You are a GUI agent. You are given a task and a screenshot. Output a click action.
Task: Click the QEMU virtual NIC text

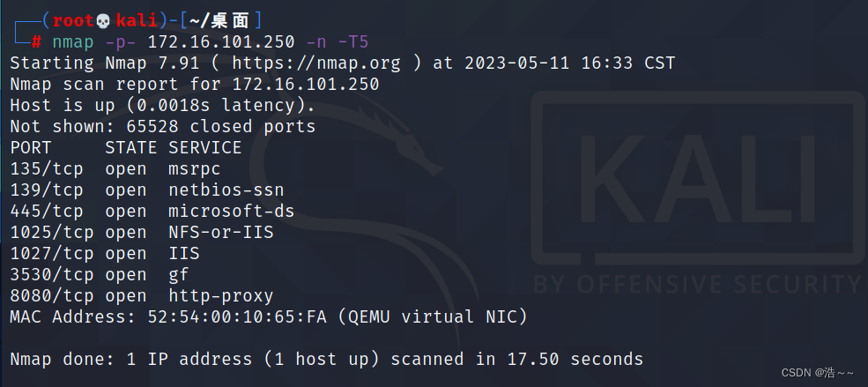click(x=432, y=316)
